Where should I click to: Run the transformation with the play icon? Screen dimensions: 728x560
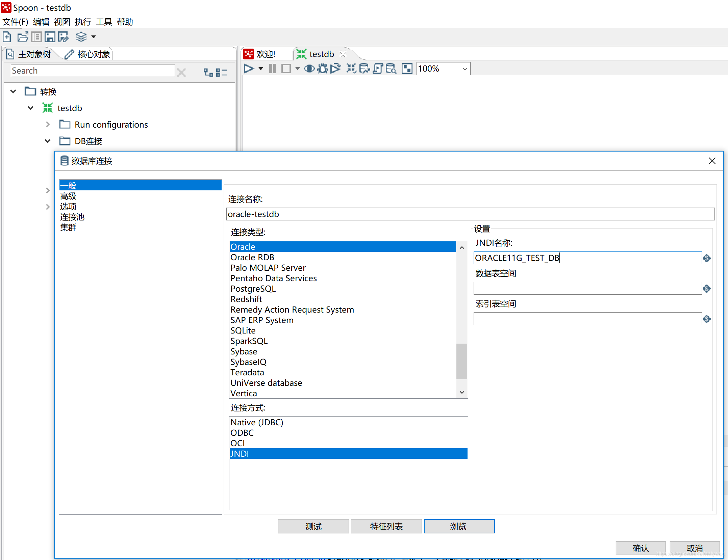(x=249, y=69)
